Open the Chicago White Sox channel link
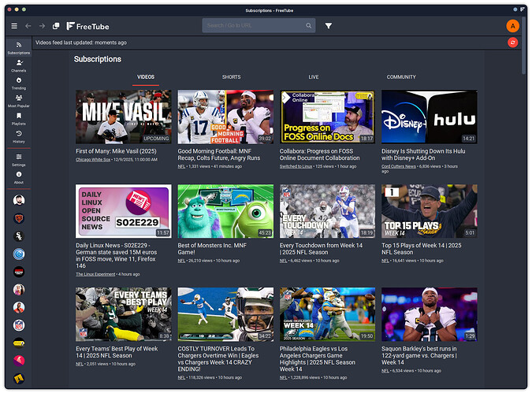Viewport: 532px width, 393px height. point(93,159)
